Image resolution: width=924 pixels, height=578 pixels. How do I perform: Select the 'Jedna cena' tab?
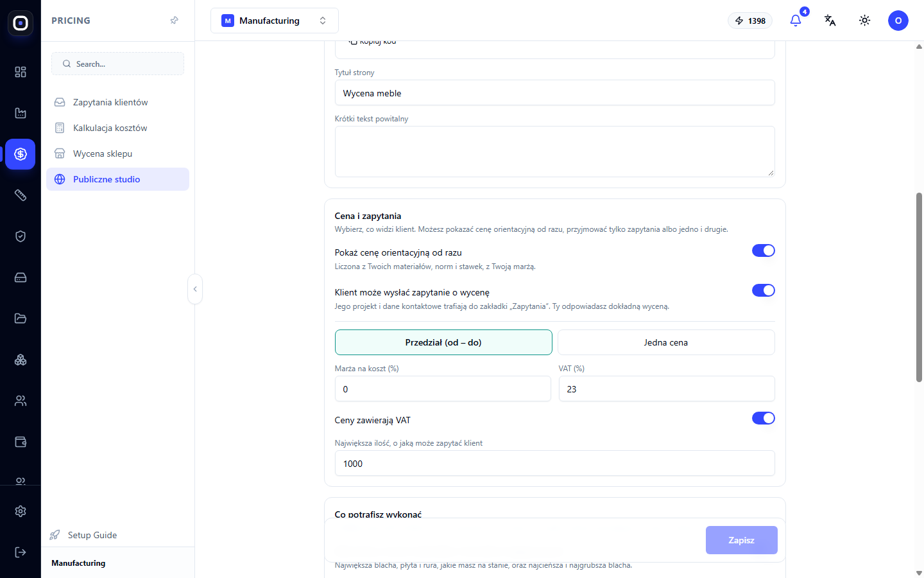[666, 342]
